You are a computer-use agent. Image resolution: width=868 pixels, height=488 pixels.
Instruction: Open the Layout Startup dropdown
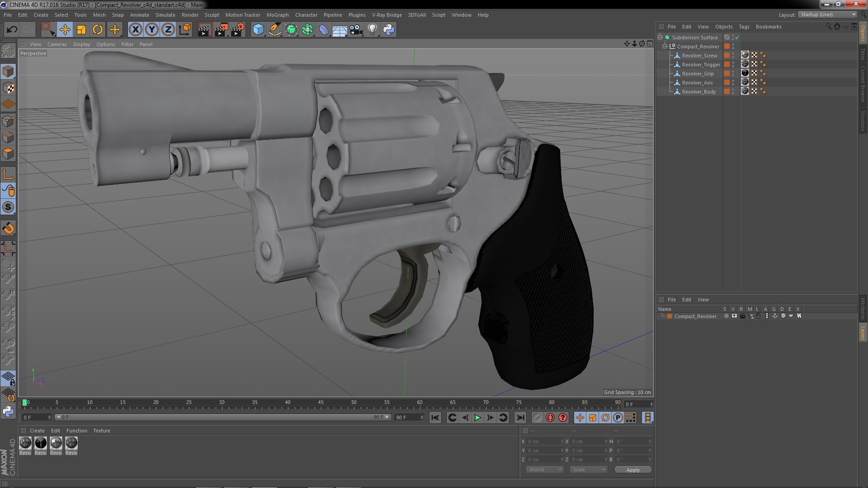point(828,14)
